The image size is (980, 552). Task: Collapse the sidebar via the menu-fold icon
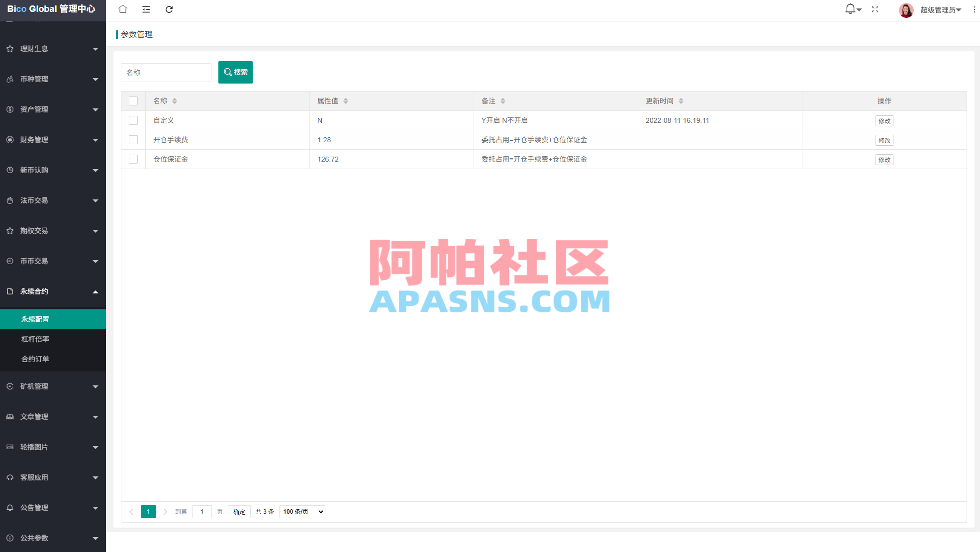[x=146, y=9]
